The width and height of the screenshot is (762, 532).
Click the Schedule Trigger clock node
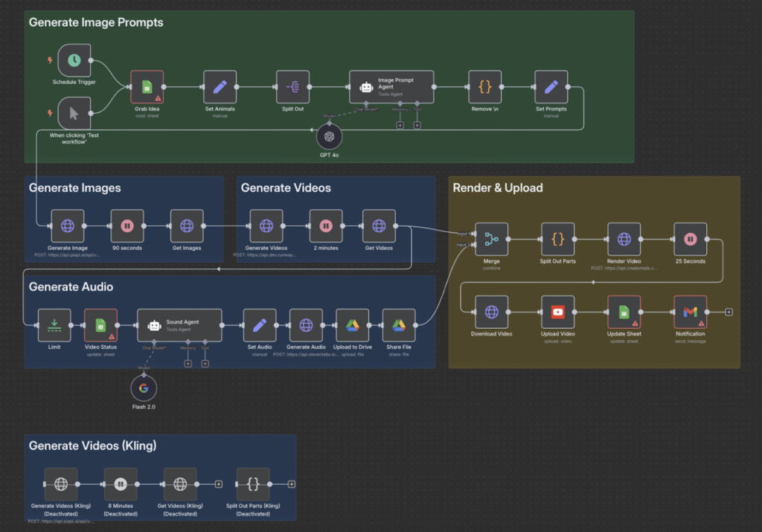pos(74,60)
